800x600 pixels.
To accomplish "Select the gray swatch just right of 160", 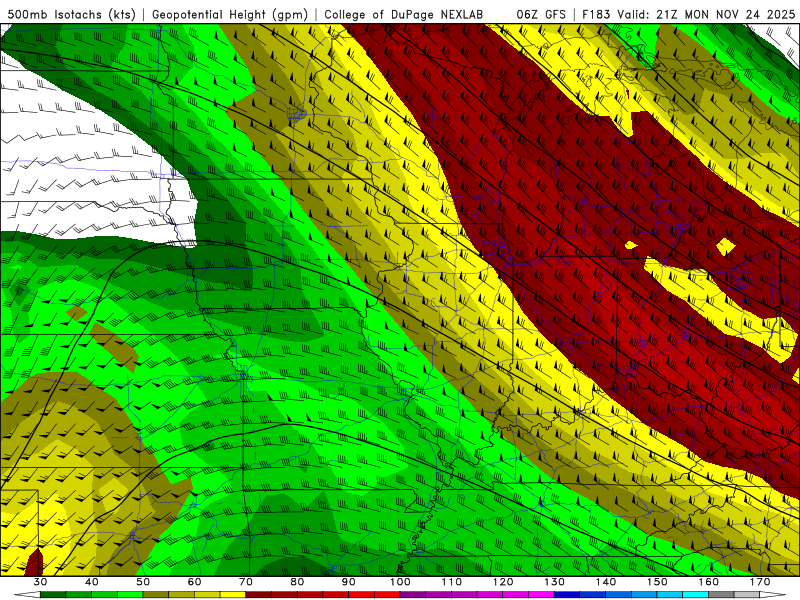I will point(721,595).
